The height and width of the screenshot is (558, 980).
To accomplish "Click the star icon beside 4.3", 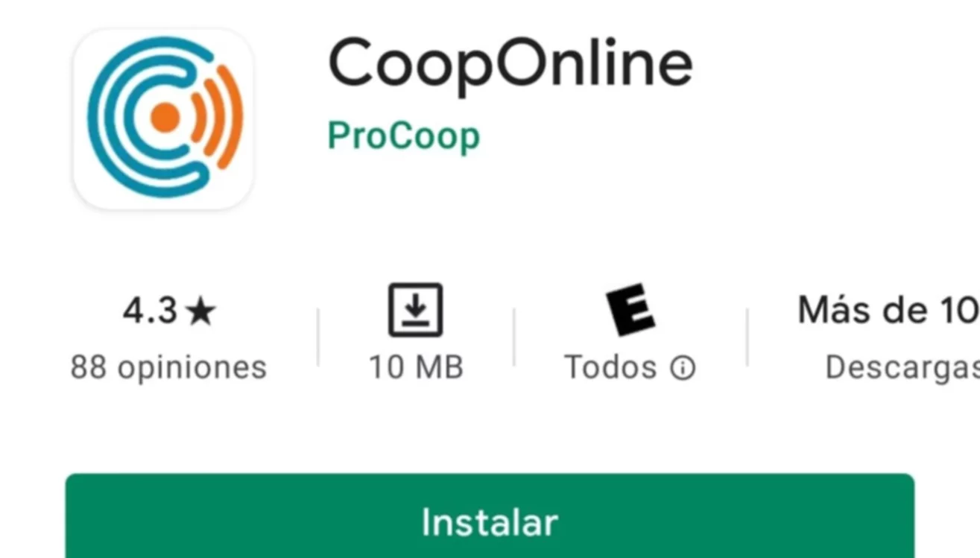I will pyautogui.click(x=200, y=312).
